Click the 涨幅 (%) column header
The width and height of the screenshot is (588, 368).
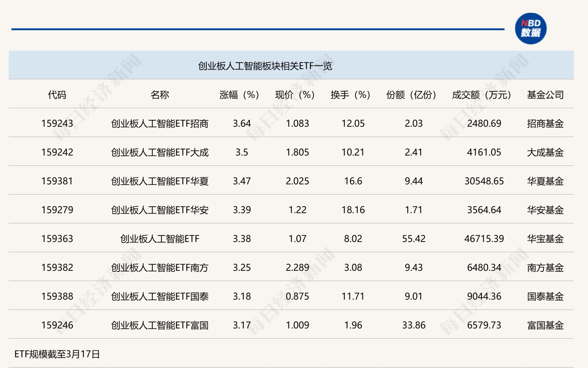coord(239,95)
